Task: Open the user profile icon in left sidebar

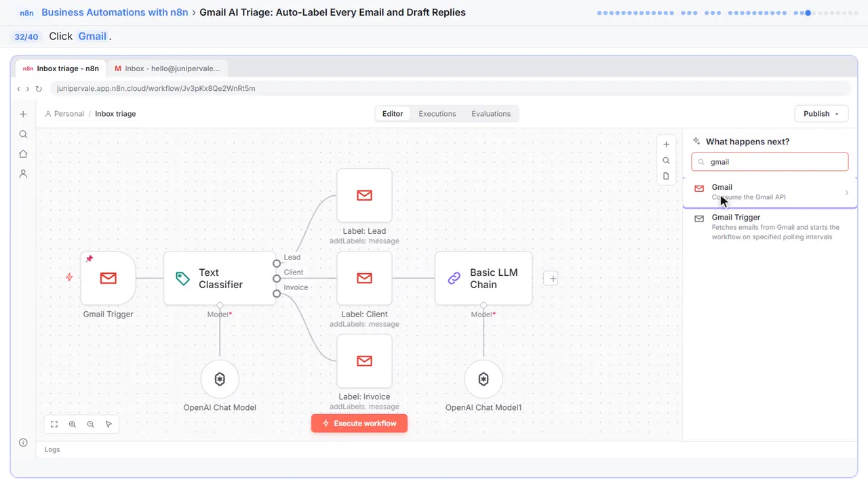Action: (x=23, y=174)
